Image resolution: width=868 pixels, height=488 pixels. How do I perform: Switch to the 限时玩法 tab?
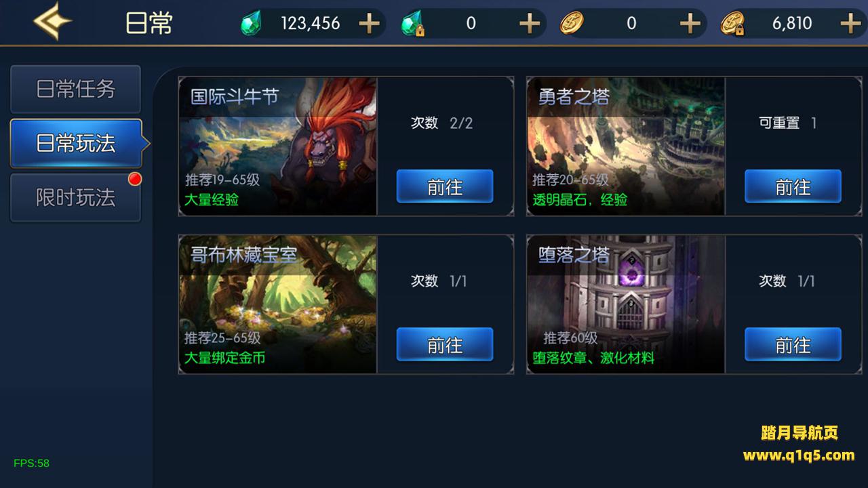[x=75, y=197]
